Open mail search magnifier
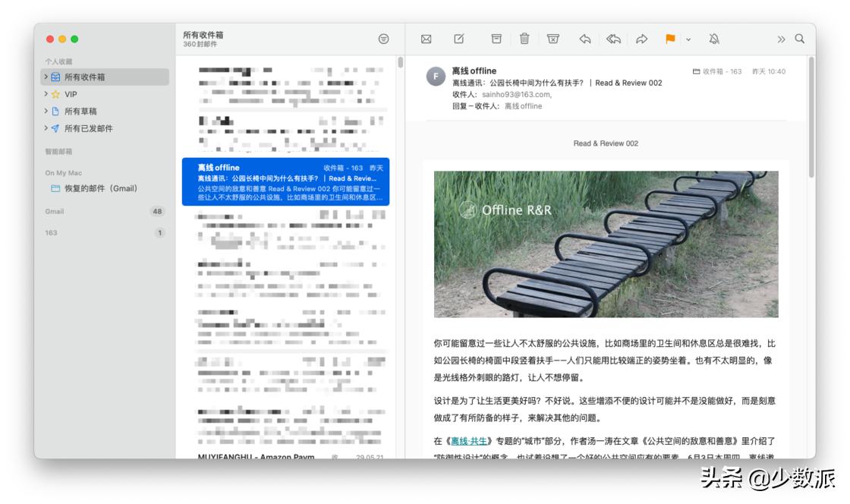850x504 pixels. [800, 39]
